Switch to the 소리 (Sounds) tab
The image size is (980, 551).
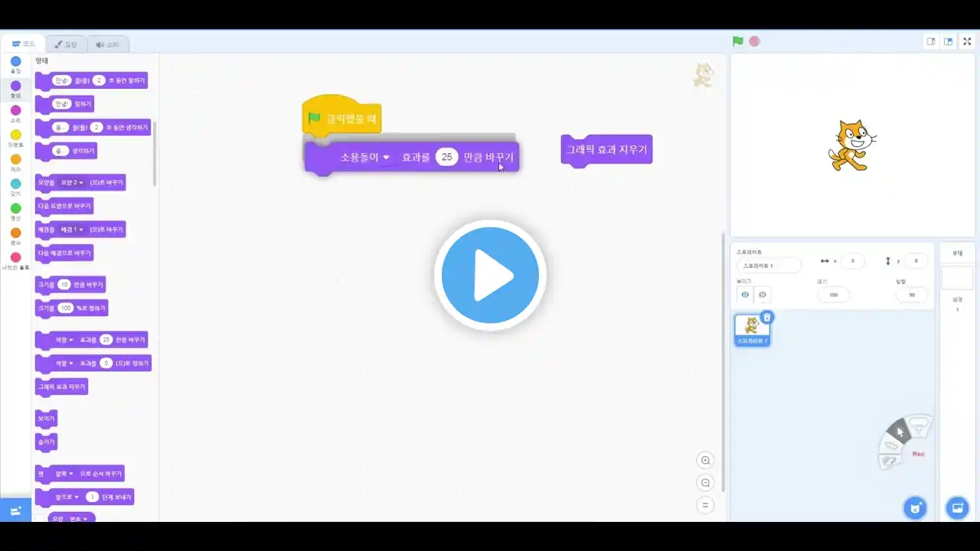107,44
